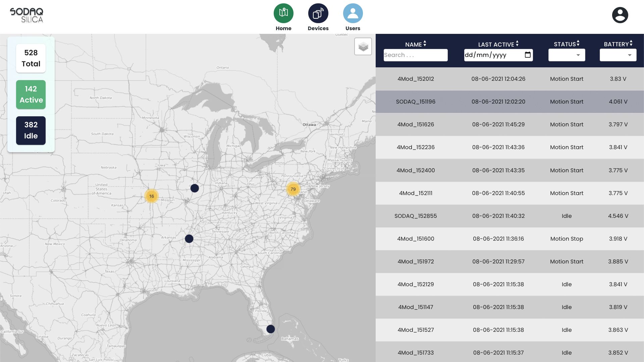
Task: Show all devices with 528 Total card
Action: click(31, 58)
